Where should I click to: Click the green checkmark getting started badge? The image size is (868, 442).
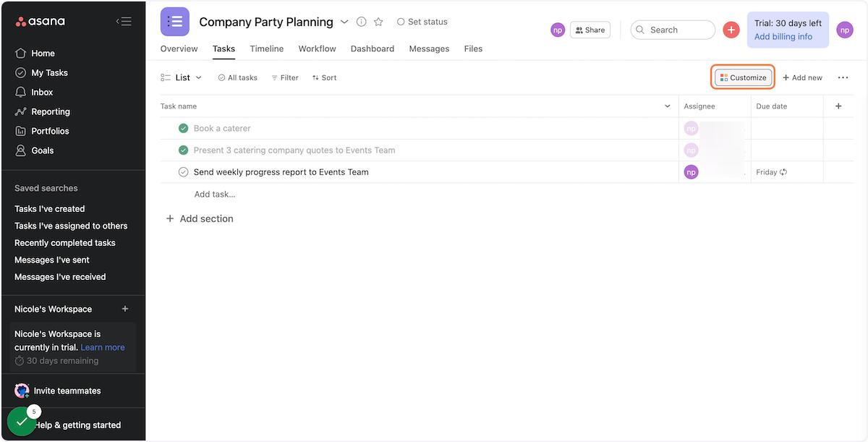[22, 422]
